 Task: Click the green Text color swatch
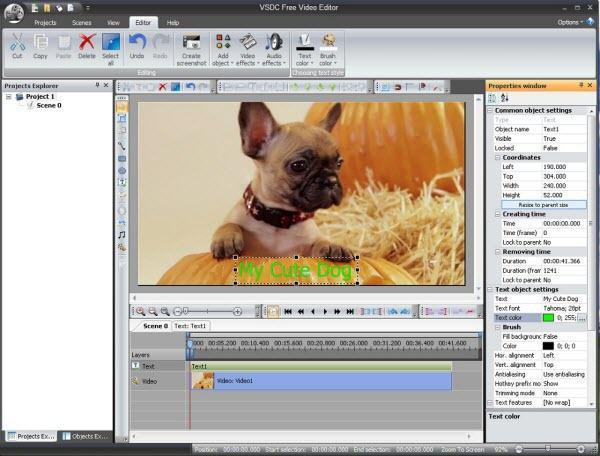pyautogui.click(x=550, y=317)
